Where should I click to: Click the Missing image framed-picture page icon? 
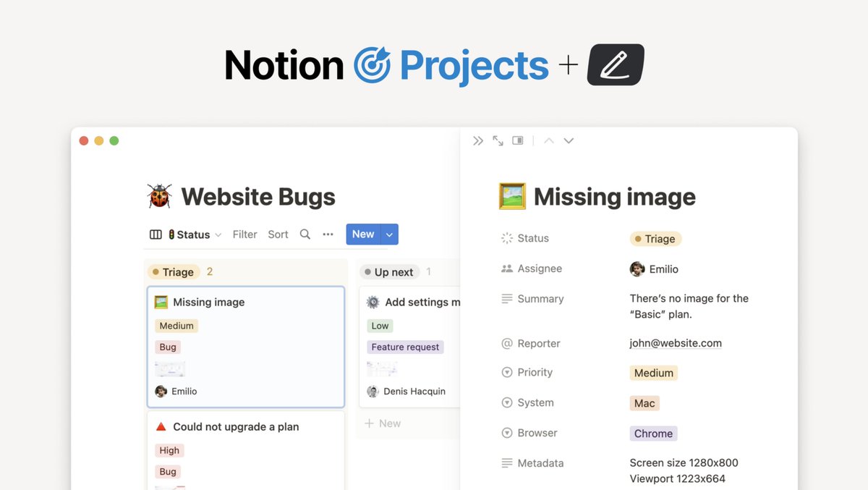pyautogui.click(x=513, y=195)
